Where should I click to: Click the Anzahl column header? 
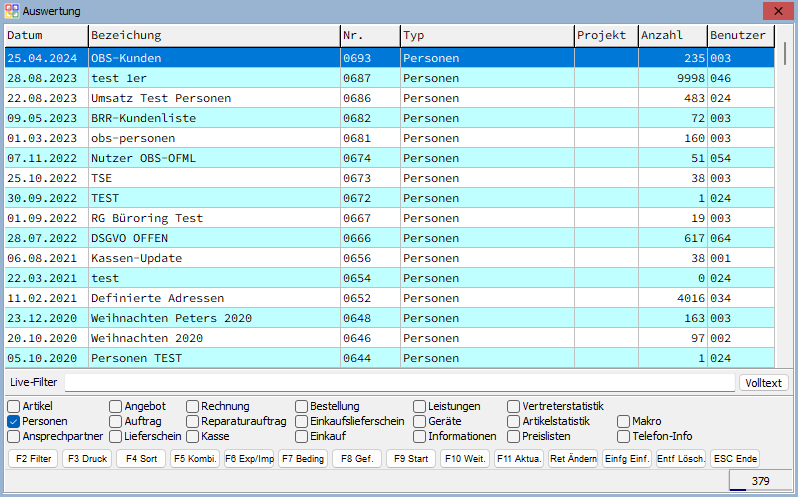tap(672, 35)
